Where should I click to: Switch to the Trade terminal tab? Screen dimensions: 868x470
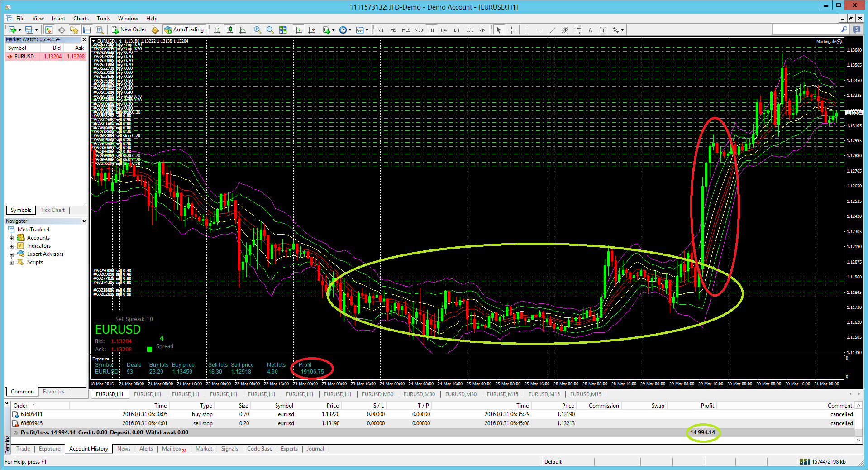[x=23, y=449]
